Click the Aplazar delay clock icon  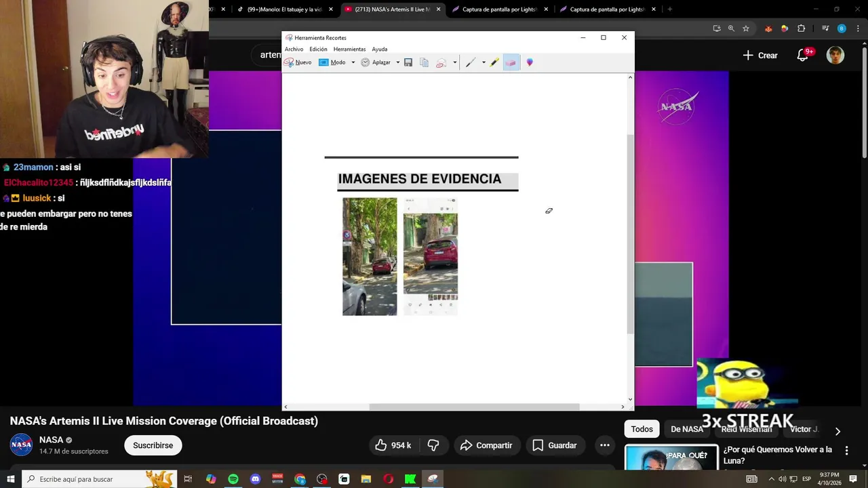pos(365,62)
